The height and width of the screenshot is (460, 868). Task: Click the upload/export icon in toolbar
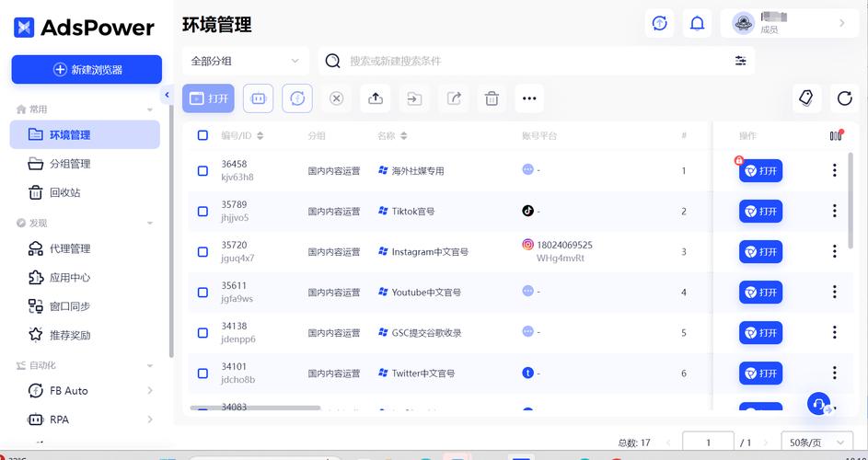[376, 98]
